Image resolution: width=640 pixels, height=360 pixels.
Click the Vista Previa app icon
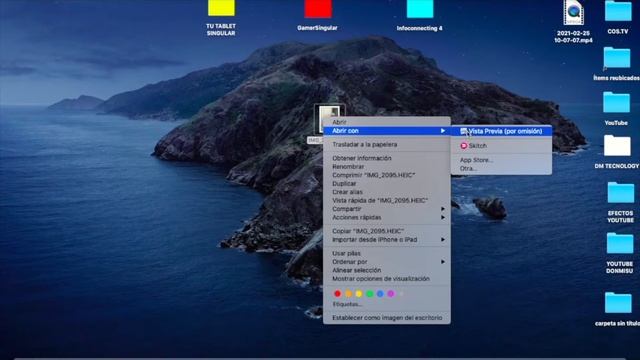[x=463, y=131]
